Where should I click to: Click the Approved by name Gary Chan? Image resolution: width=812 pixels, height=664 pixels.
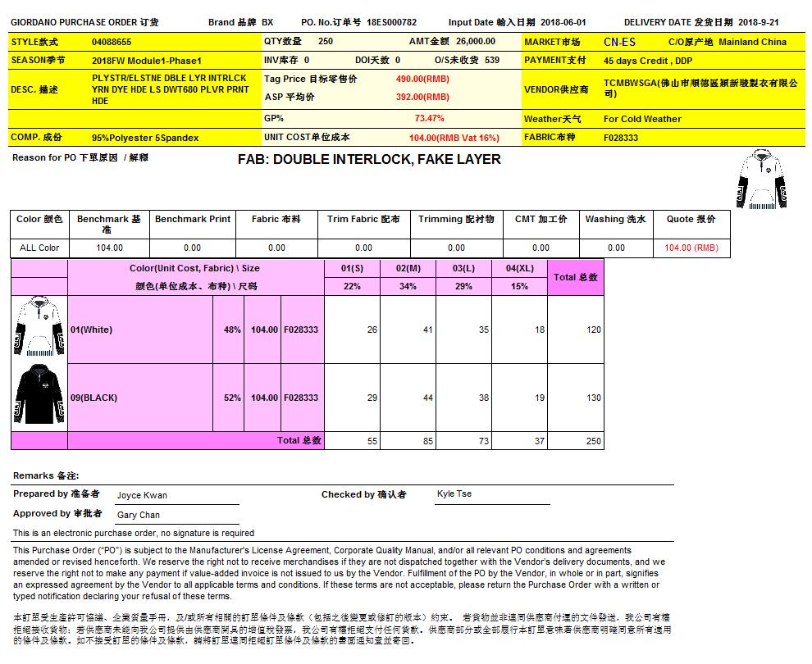[139, 515]
